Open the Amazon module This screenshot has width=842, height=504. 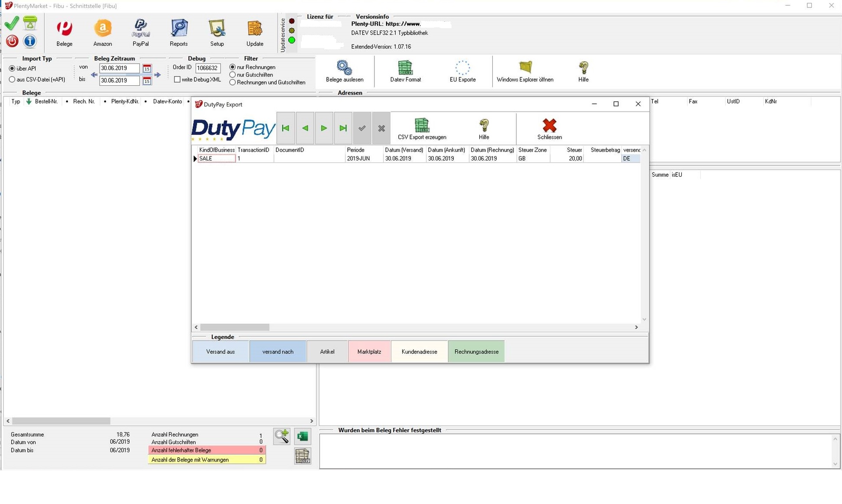[x=103, y=33]
